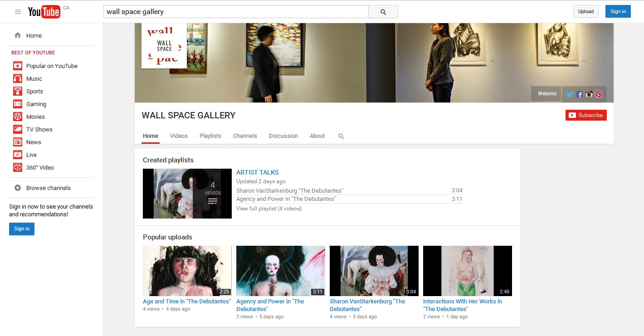Open the channel's Pinterest icon link
The image size is (644, 336).
[x=599, y=94]
